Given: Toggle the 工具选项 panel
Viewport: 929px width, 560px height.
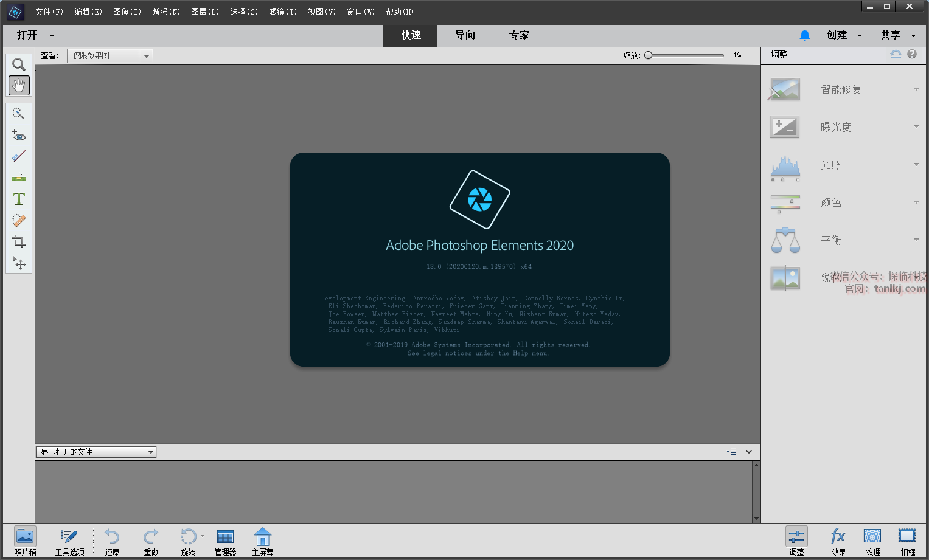Looking at the screenshot, I should click(x=69, y=541).
